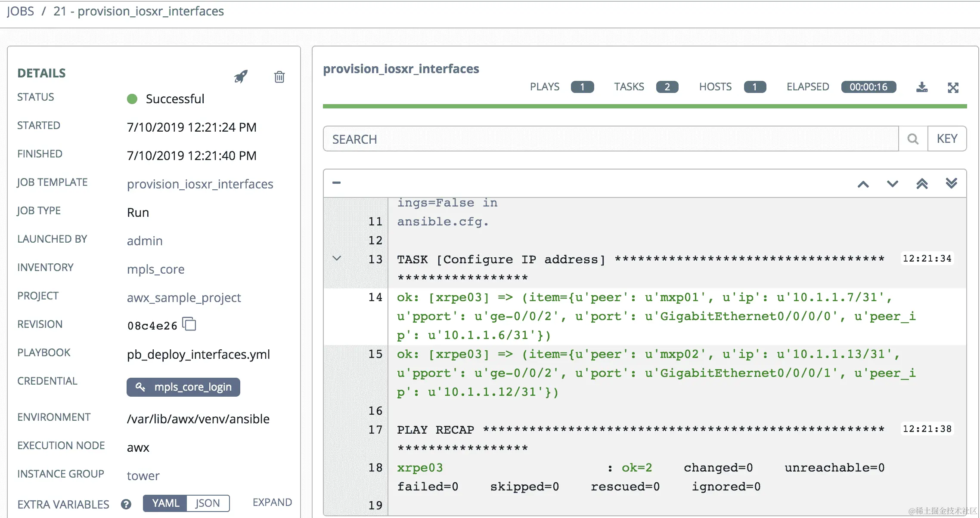Collapse all output with minus button

pyautogui.click(x=337, y=183)
